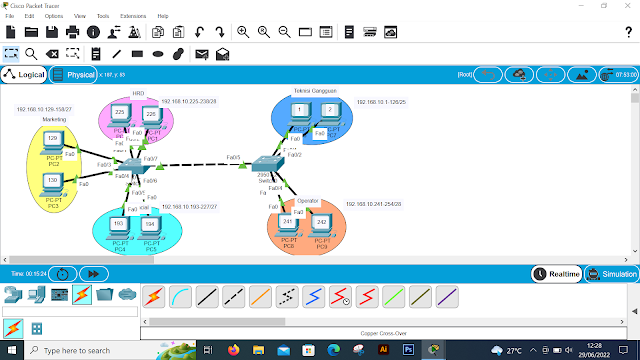Add a simple PDU envelope

click(202, 54)
